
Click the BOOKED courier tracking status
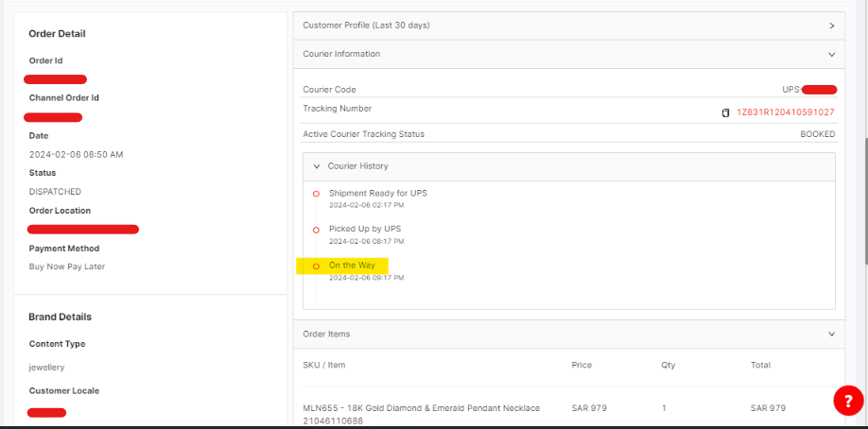817,134
